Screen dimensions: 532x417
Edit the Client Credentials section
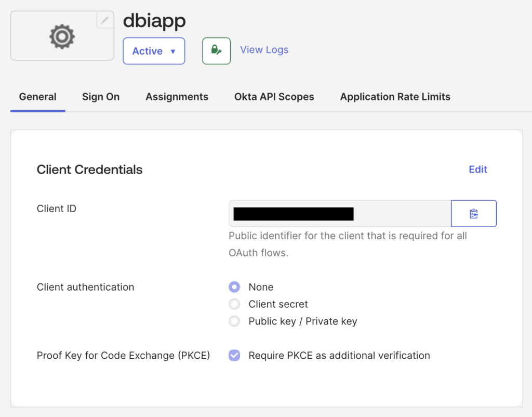coord(478,169)
